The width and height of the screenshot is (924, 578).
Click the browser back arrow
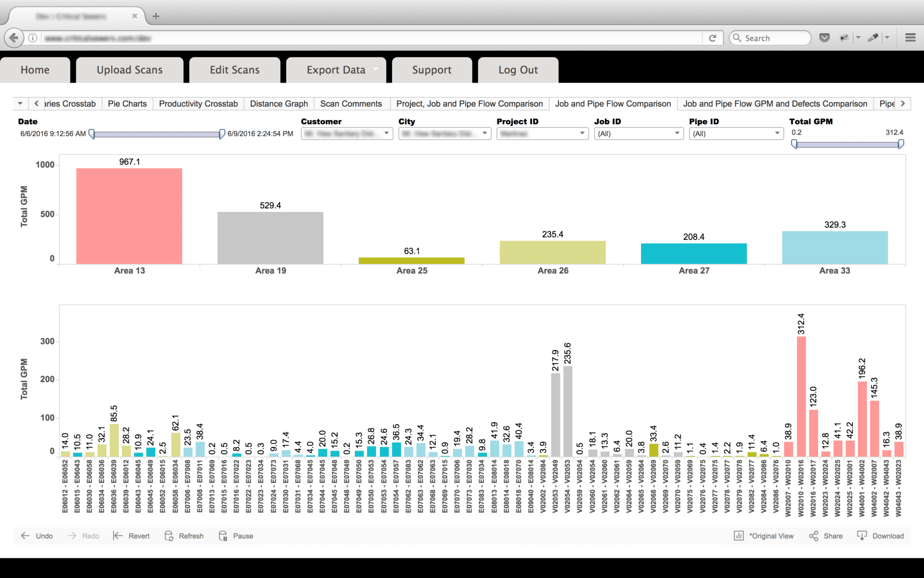click(14, 38)
